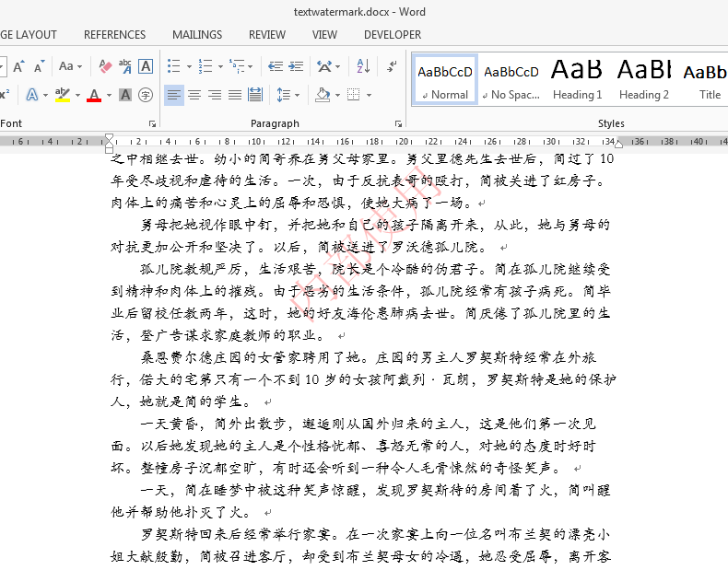Viewport: 728px width, 570px height.
Task: Toggle Align Left paragraph alignment
Action: point(173,95)
